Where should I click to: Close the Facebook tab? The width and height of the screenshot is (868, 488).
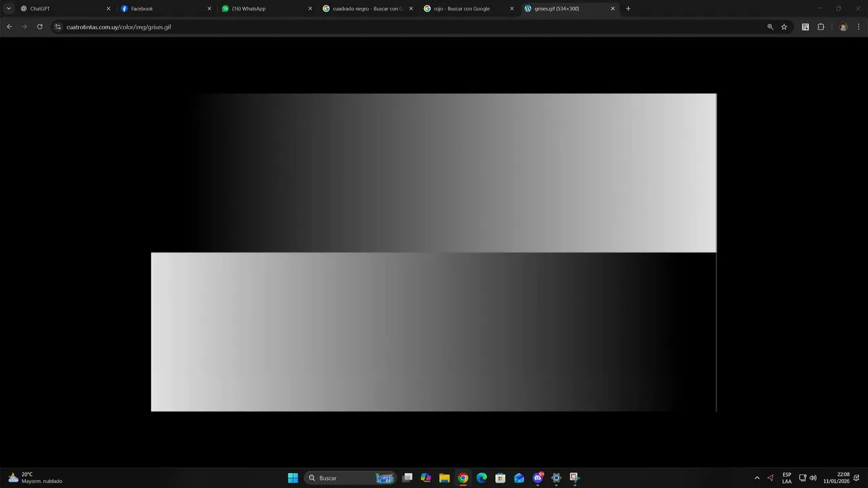point(209,9)
